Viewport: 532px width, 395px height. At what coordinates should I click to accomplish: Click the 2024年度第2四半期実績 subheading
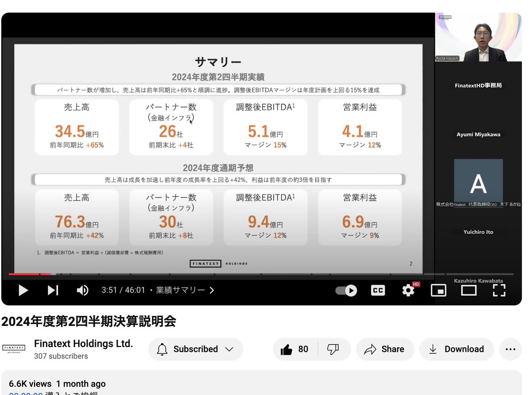tap(218, 77)
